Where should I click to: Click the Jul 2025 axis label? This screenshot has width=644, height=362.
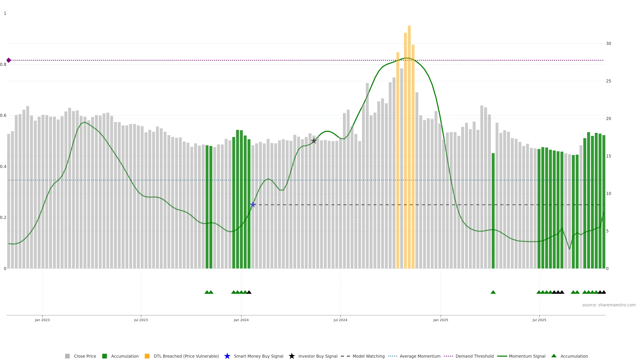coord(539,320)
